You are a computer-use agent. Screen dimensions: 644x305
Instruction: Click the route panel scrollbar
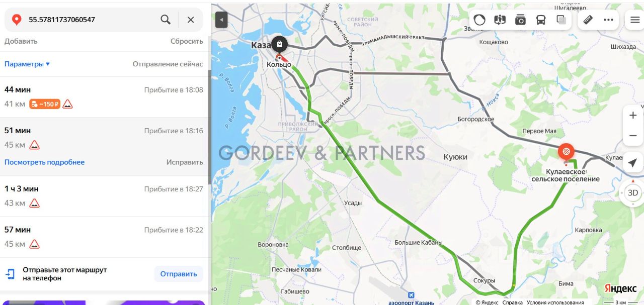[210, 127]
